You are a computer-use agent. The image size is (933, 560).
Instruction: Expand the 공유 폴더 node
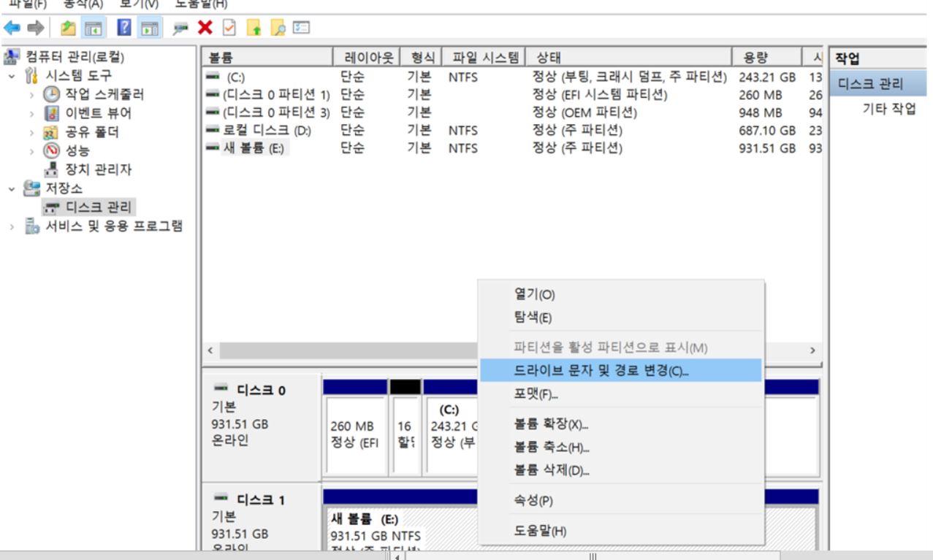coord(31,132)
